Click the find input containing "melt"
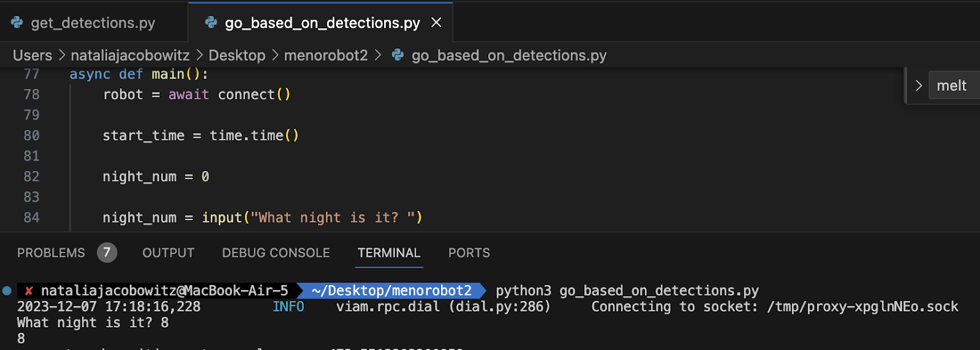The height and width of the screenshot is (350, 980). click(953, 86)
